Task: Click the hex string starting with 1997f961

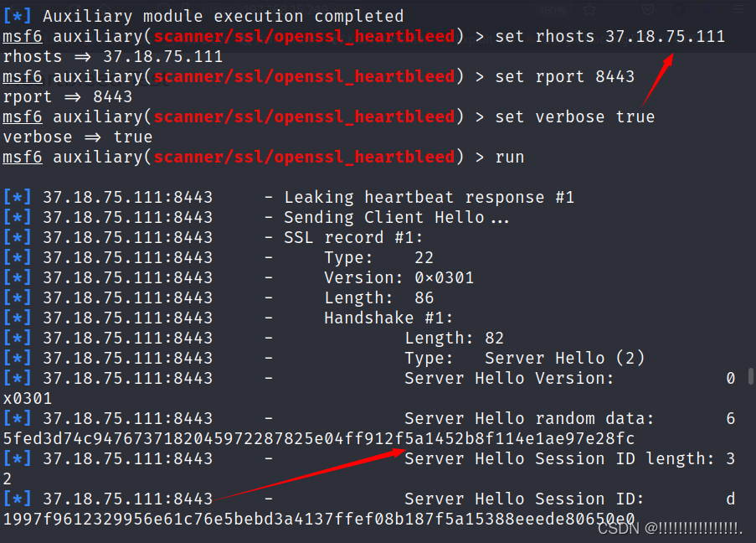Action: point(319,520)
